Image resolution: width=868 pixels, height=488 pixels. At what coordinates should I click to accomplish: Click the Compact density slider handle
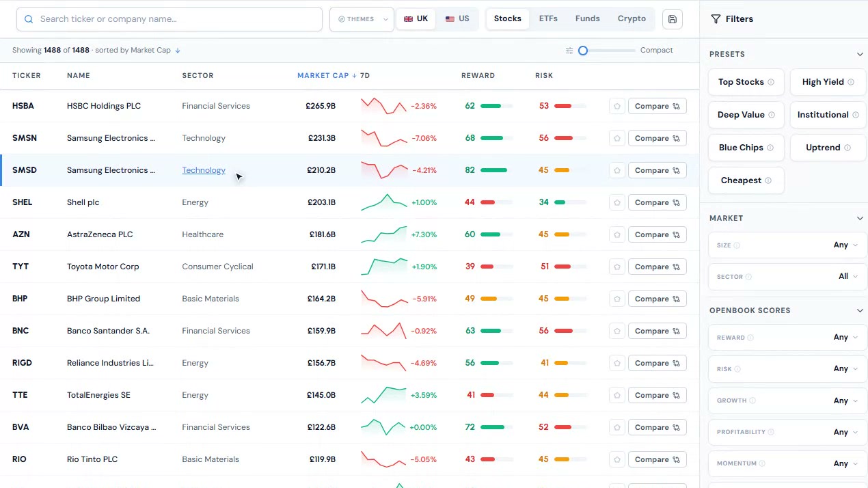tap(583, 51)
